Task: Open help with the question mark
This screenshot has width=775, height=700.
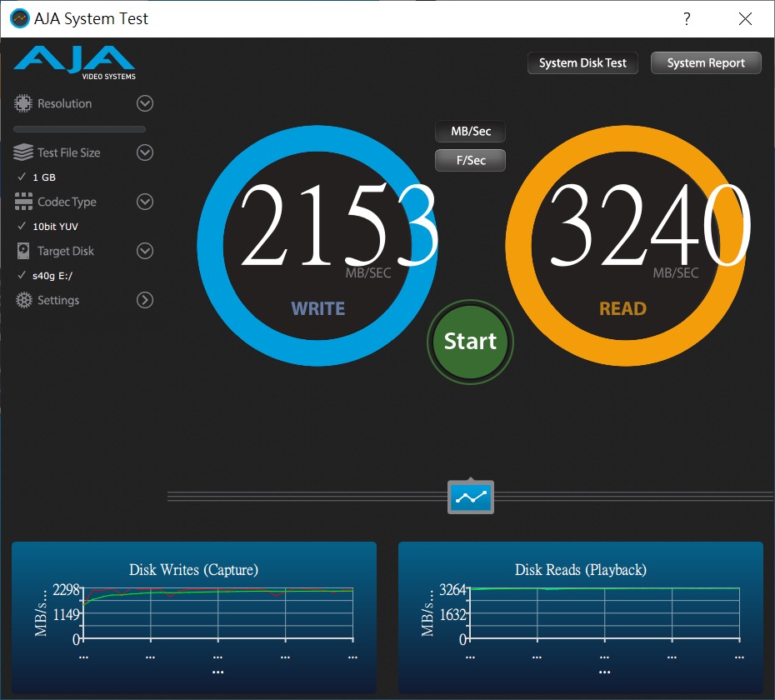Action: coord(687,19)
